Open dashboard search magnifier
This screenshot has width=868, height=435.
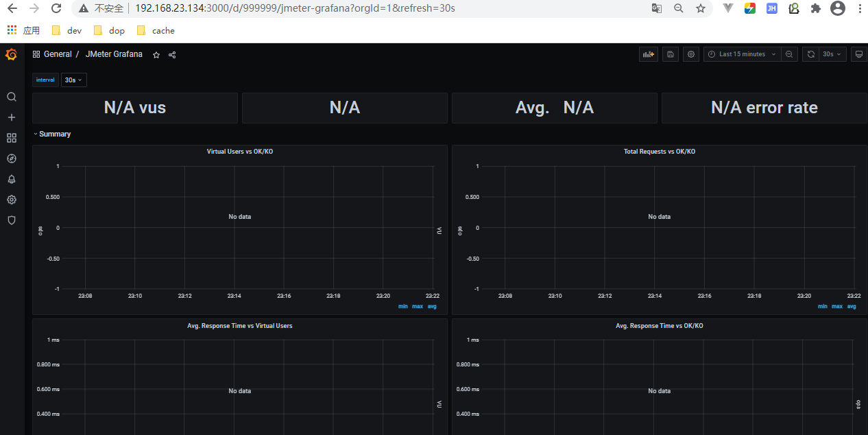tap(11, 97)
